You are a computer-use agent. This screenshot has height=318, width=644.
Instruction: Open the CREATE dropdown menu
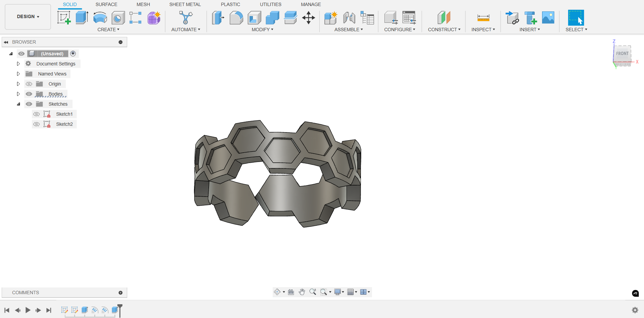[108, 30]
